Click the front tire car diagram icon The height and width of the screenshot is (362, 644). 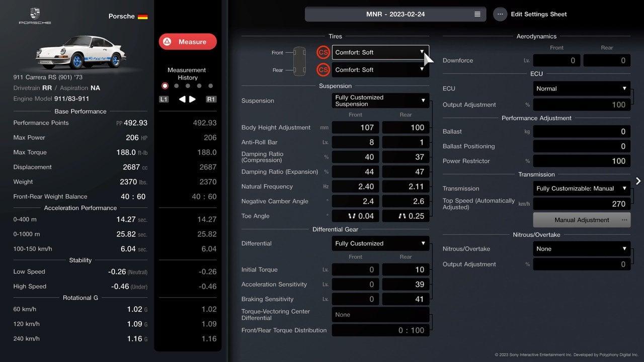click(x=299, y=53)
